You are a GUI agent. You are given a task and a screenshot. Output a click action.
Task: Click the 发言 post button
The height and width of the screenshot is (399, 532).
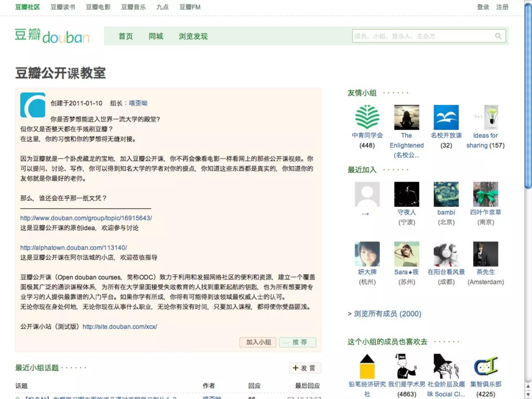coord(305,368)
